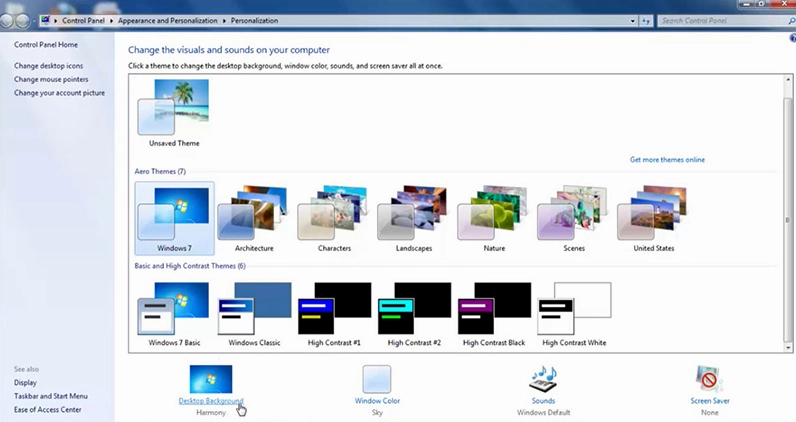
Task: Click Control Panel in address breadcrumb
Action: pyautogui.click(x=83, y=20)
